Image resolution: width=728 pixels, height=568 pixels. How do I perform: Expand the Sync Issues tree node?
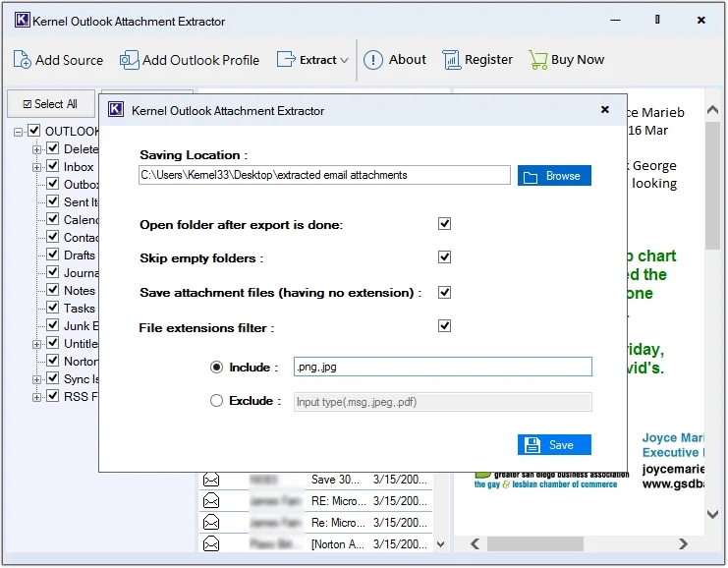(x=36, y=379)
